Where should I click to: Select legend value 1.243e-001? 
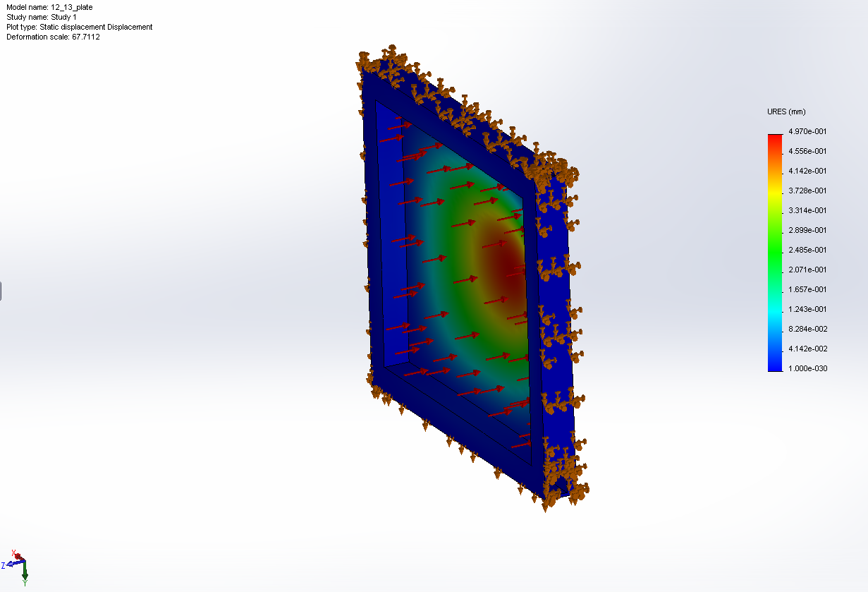(808, 309)
